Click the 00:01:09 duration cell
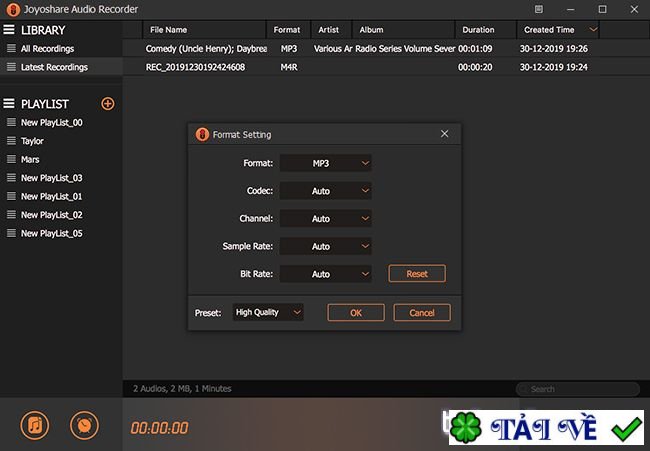This screenshot has height=451, width=650. pyautogui.click(x=475, y=48)
